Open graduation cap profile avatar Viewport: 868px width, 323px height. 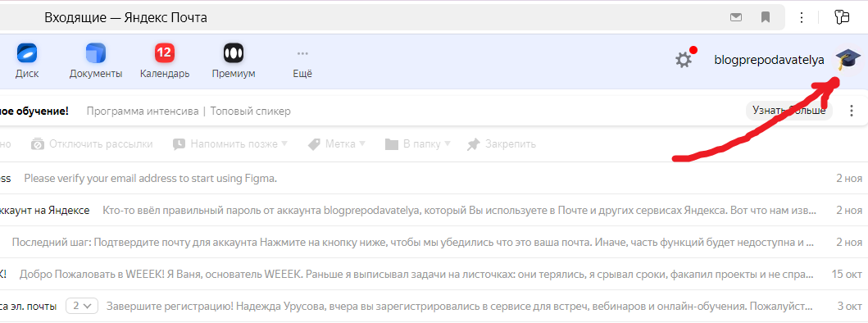[x=848, y=59]
